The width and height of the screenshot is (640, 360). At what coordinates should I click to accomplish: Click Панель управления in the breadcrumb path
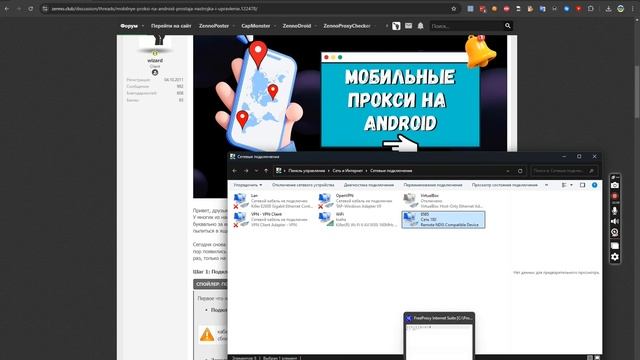[307, 171]
